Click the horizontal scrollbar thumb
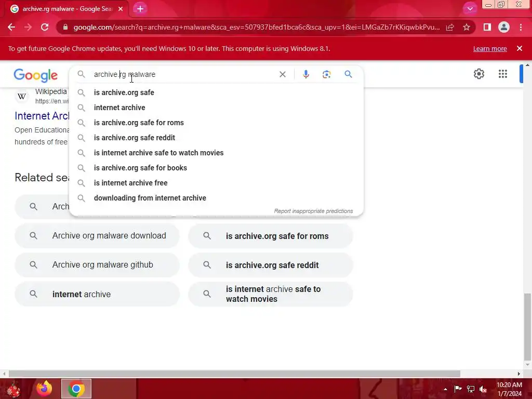 [234, 374]
